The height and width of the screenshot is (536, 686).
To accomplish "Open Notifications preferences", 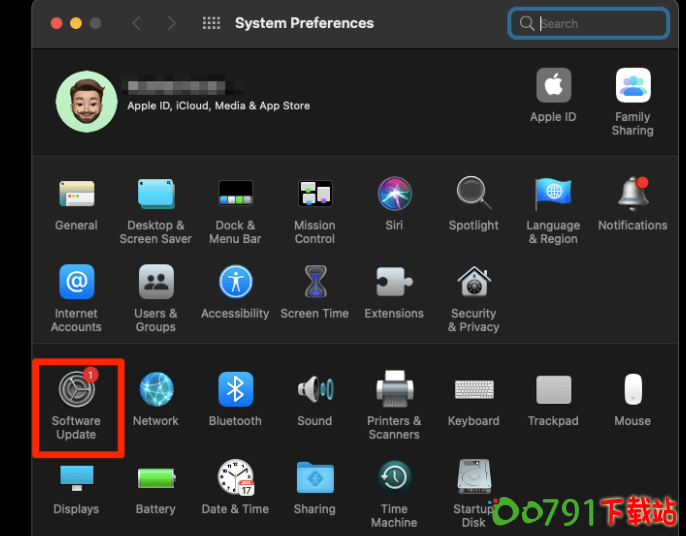I will click(632, 194).
